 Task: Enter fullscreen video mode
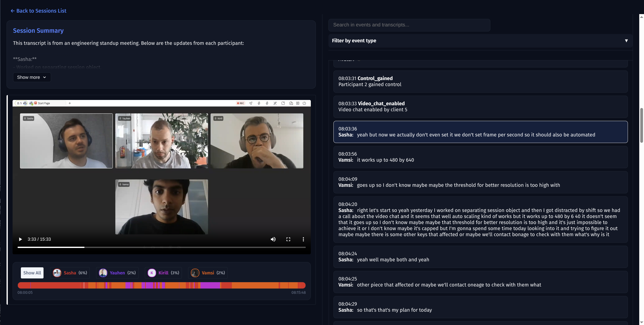(x=288, y=239)
